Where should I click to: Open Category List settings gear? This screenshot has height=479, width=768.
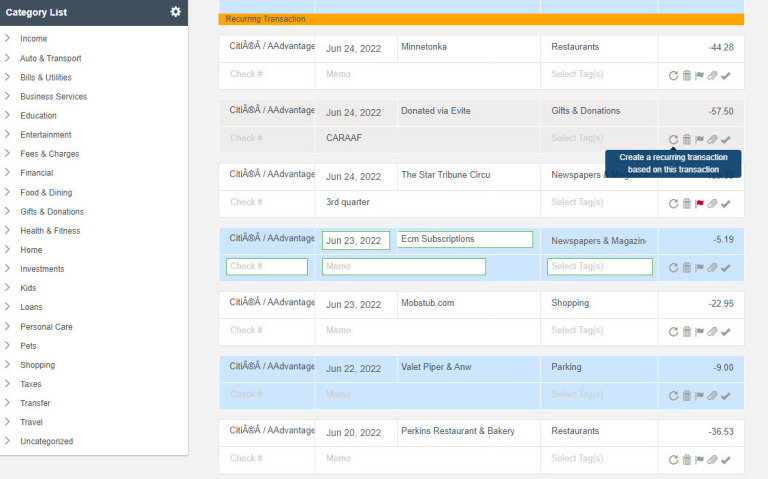[x=175, y=12]
